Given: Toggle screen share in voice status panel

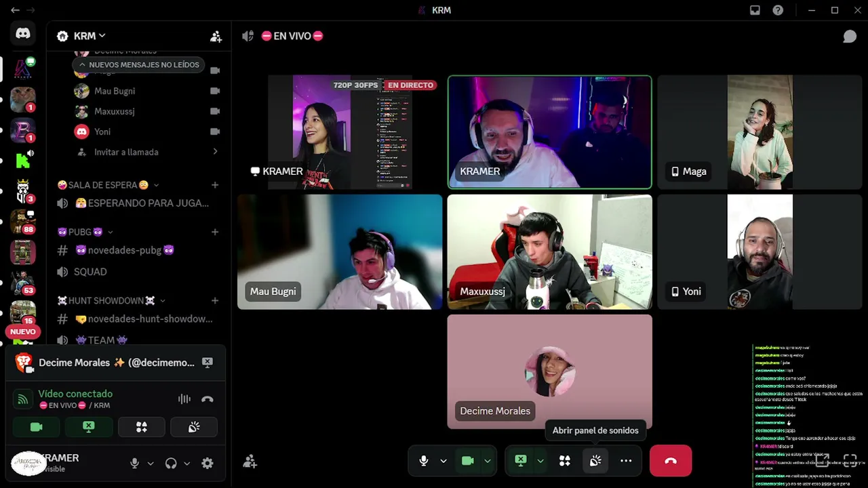Looking at the screenshot, I should 89,427.
